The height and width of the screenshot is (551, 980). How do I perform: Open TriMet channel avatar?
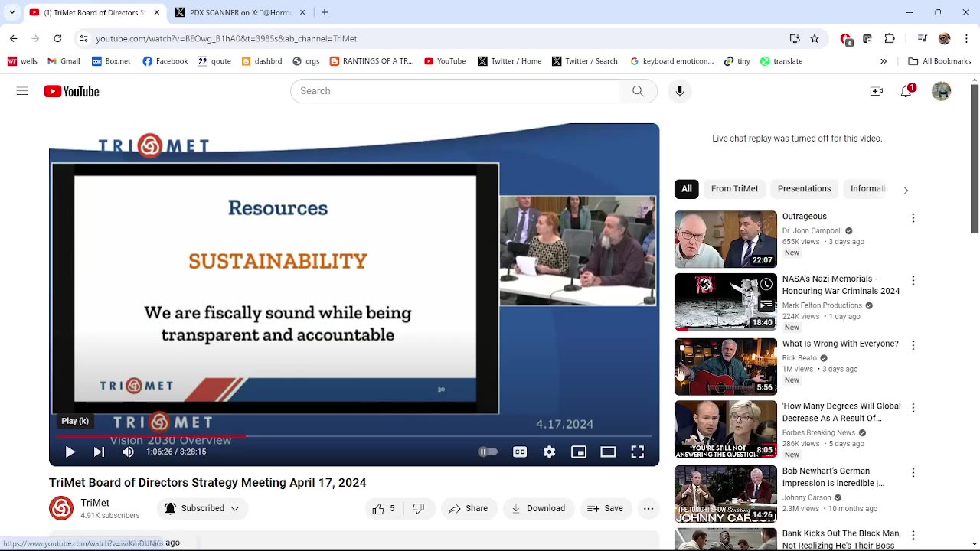[61, 508]
